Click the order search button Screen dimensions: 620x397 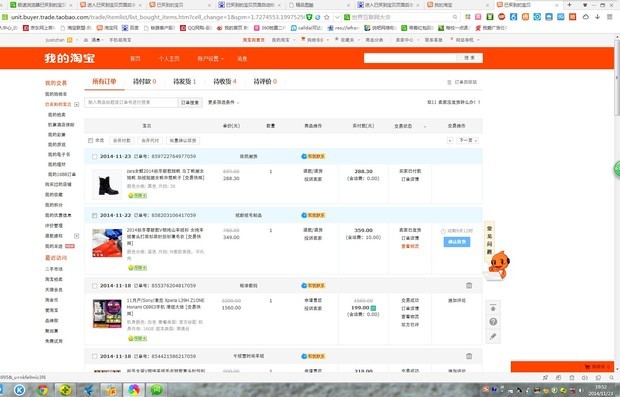click(190, 102)
